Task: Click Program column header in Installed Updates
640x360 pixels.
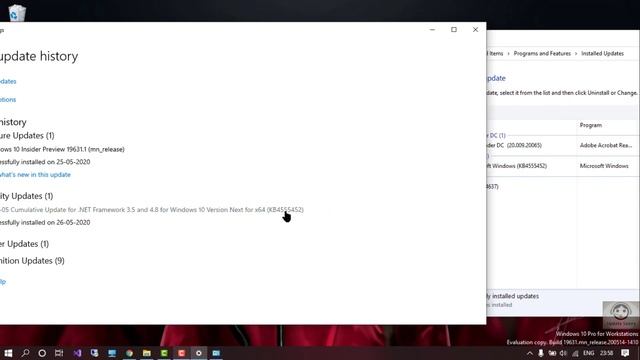Action: click(x=591, y=125)
